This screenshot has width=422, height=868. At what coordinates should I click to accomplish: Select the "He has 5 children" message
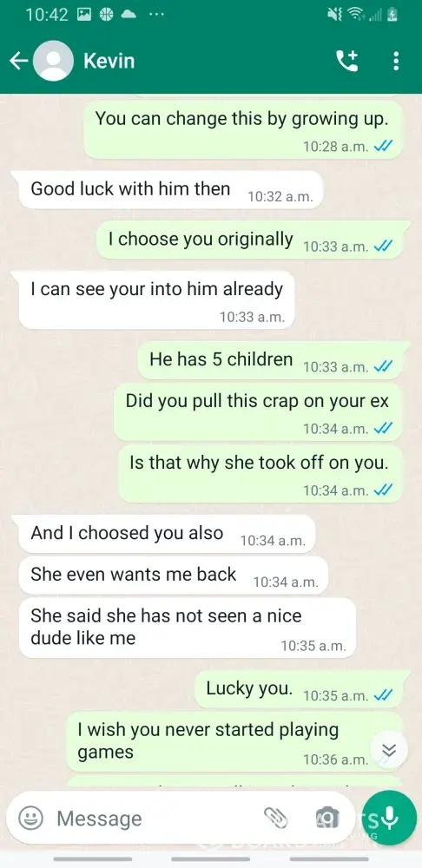[x=270, y=360]
